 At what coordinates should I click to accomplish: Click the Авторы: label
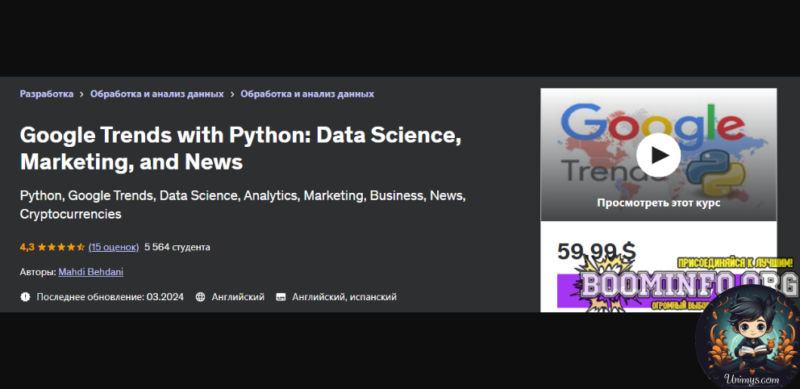[38, 272]
